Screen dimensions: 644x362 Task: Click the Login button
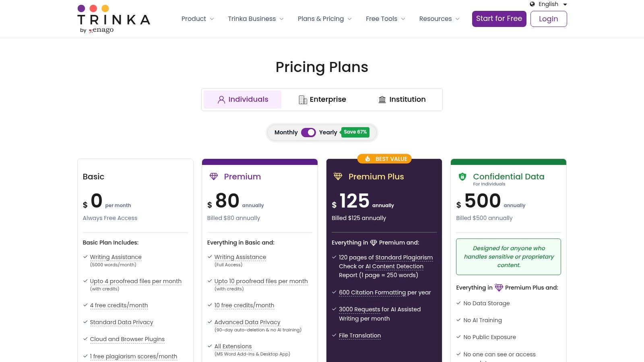548,19
